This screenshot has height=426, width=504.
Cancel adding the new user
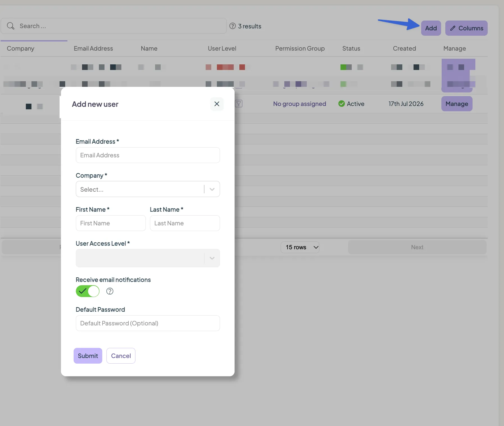[x=121, y=356]
